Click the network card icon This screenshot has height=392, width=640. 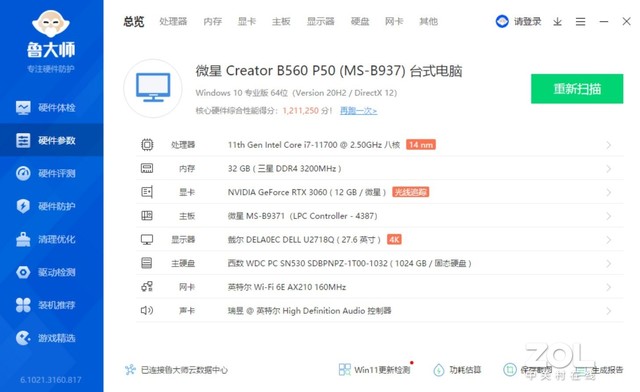coord(147,287)
